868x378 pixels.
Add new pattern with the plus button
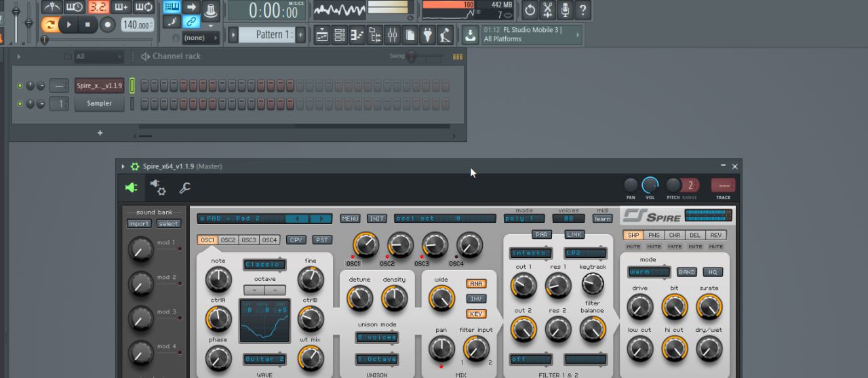pos(300,35)
